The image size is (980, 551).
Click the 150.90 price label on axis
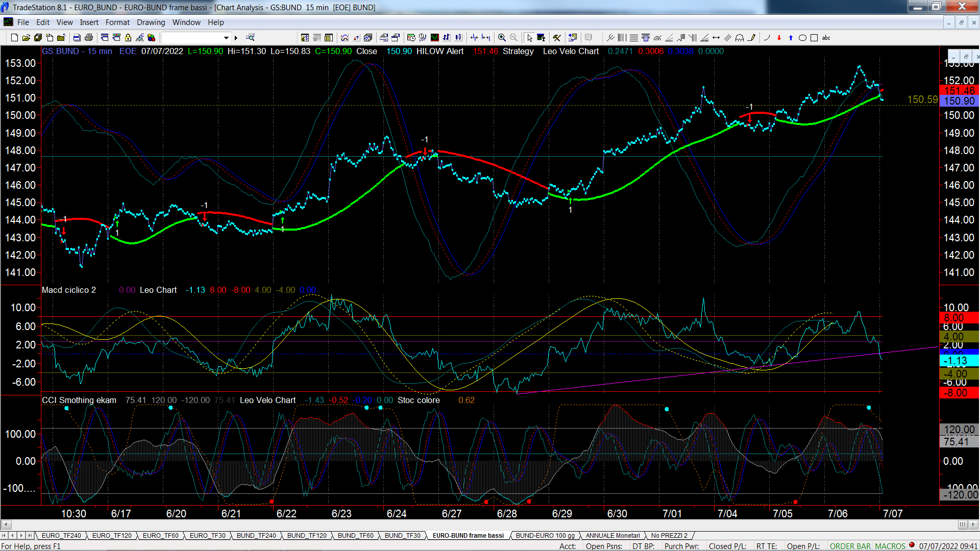pos(959,101)
